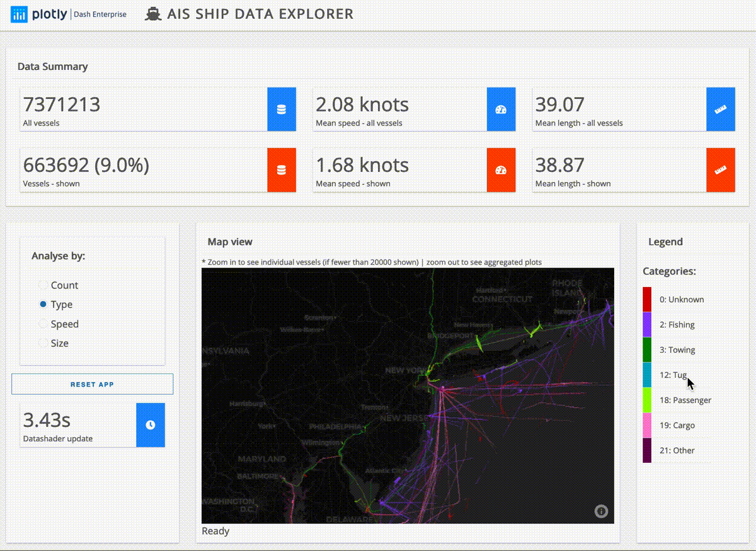This screenshot has height=551, width=756.
Task: Click the 38.87 mean length value
Action: coord(560,166)
